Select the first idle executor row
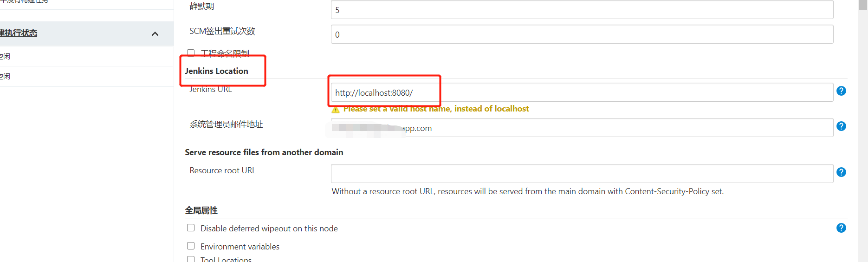Viewport: 868px width, 262px height. (87, 56)
